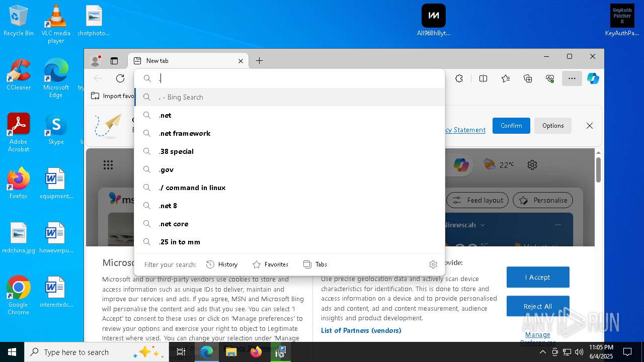The width and height of the screenshot is (644, 362).
Task: Click the Confirm button
Action: [x=511, y=126]
